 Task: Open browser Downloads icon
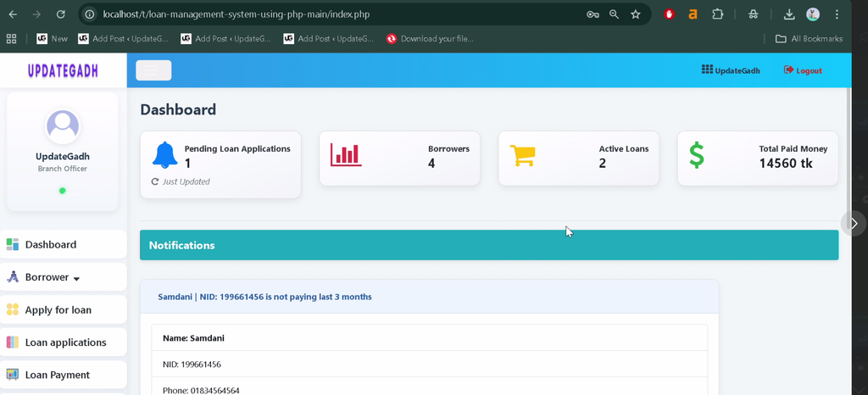(x=789, y=14)
